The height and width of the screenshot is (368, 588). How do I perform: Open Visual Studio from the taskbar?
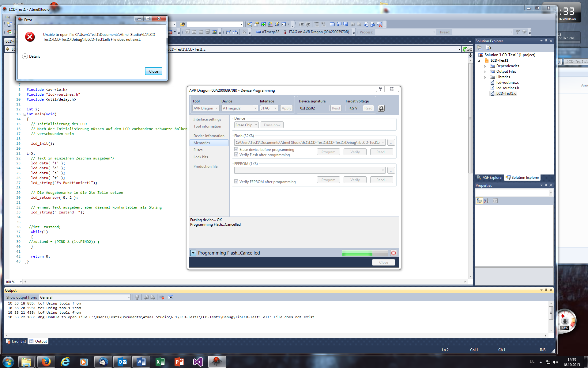(x=198, y=362)
